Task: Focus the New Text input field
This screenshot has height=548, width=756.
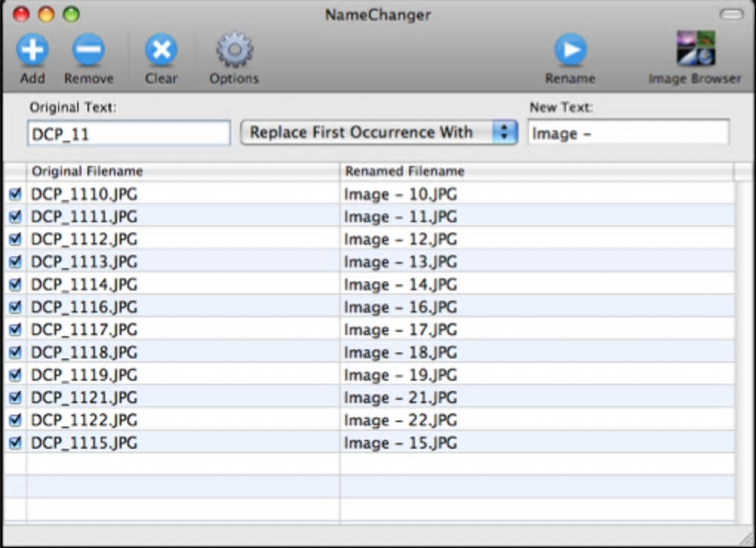Action: [x=628, y=133]
